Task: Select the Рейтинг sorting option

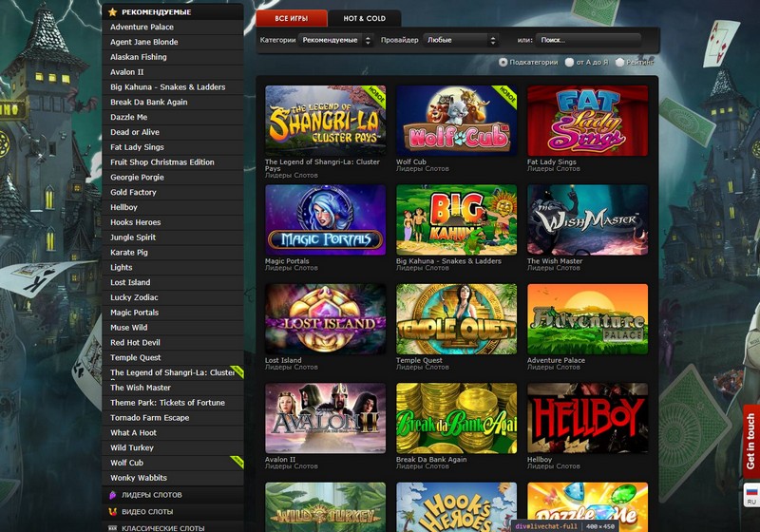Action: tap(619, 62)
